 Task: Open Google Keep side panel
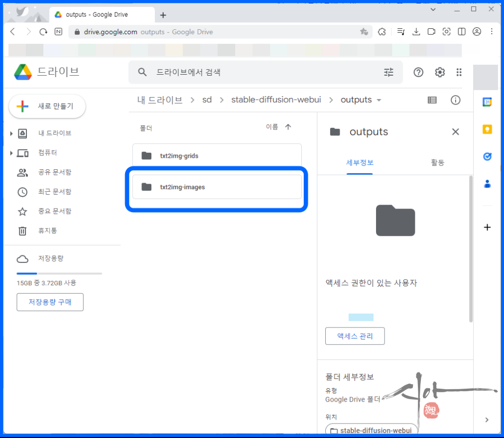point(487,129)
